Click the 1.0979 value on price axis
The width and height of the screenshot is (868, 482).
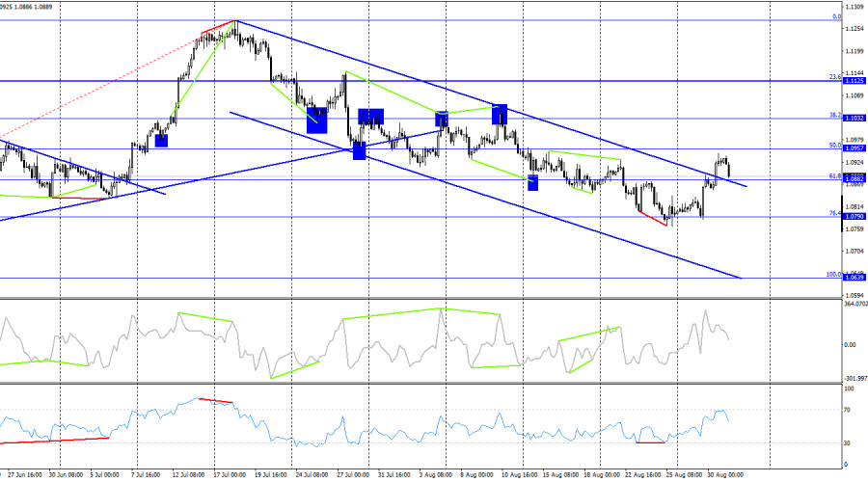[x=854, y=140]
